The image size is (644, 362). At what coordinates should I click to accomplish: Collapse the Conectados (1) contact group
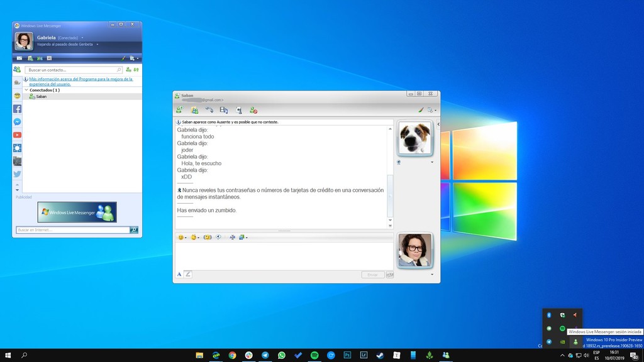click(x=26, y=90)
